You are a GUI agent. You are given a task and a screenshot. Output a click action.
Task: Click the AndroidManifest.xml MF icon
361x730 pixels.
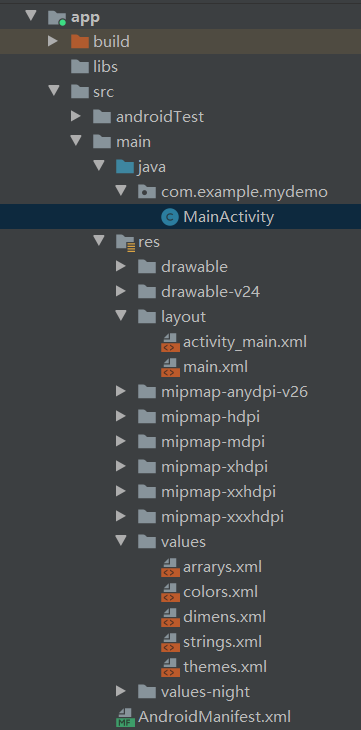click(x=125, y=717)
